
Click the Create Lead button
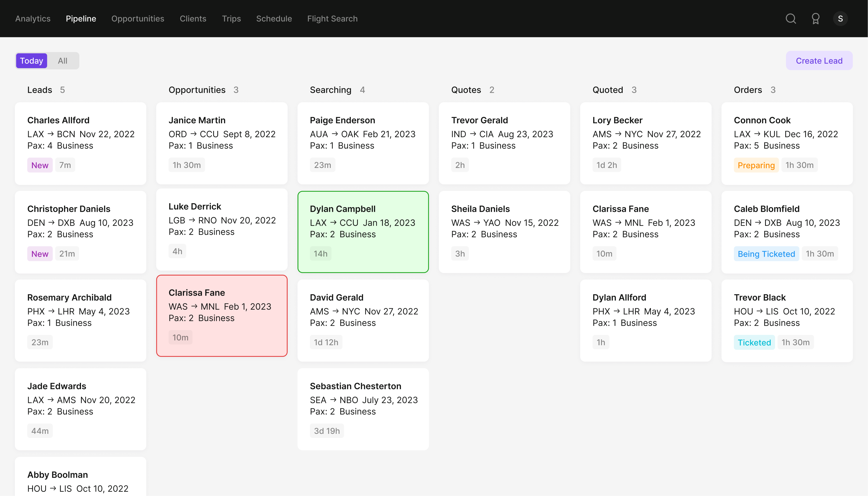click(x=819, y=61)
